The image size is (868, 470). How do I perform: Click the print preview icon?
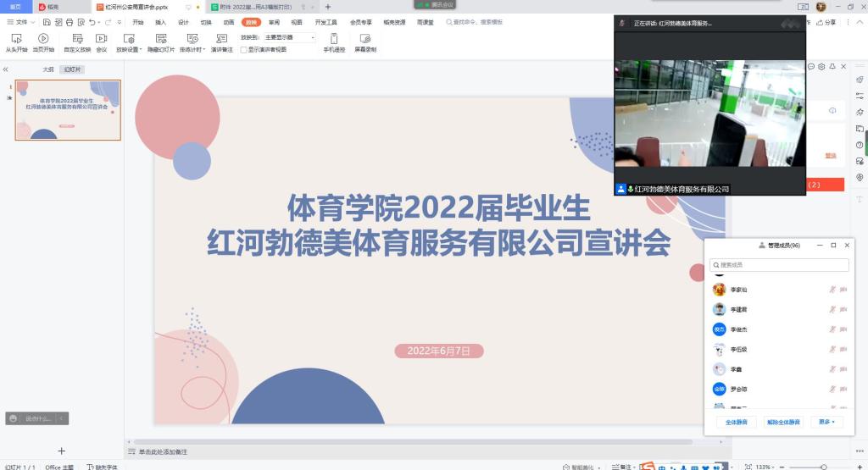click(x=81, y=22)
